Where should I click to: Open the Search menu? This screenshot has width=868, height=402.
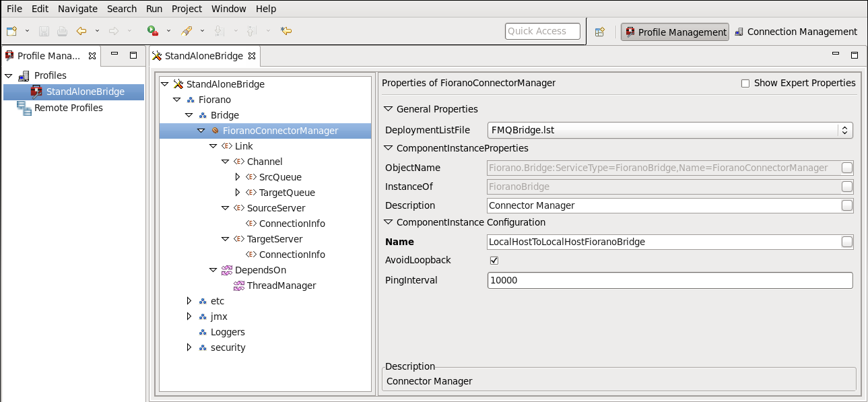click(x=122, y=9)
